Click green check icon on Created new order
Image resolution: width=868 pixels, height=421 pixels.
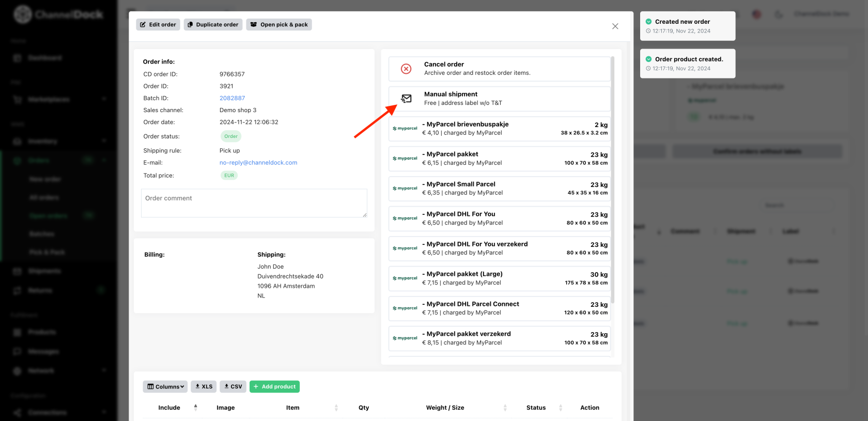coord(648,22)
